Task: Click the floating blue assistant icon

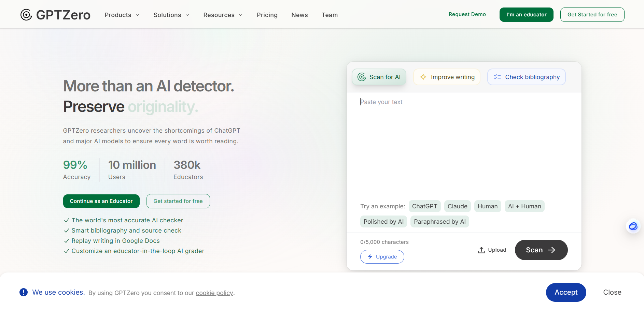Action: coord(633,226)
